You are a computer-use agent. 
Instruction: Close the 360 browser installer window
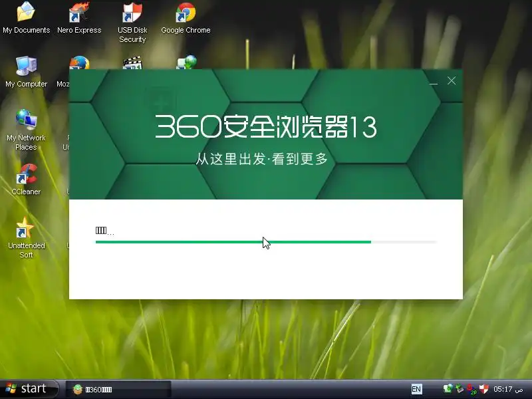point(452,80)
